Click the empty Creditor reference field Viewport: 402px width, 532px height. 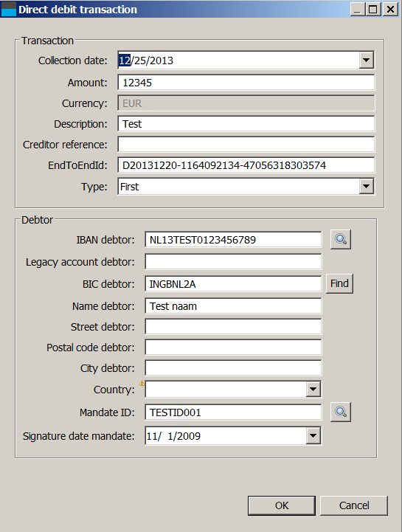point(246,145)
